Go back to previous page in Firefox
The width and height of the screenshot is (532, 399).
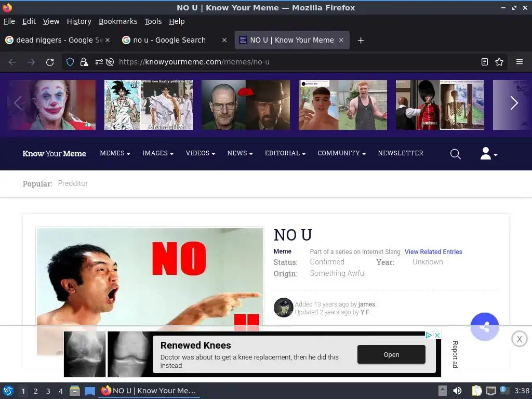12,62
